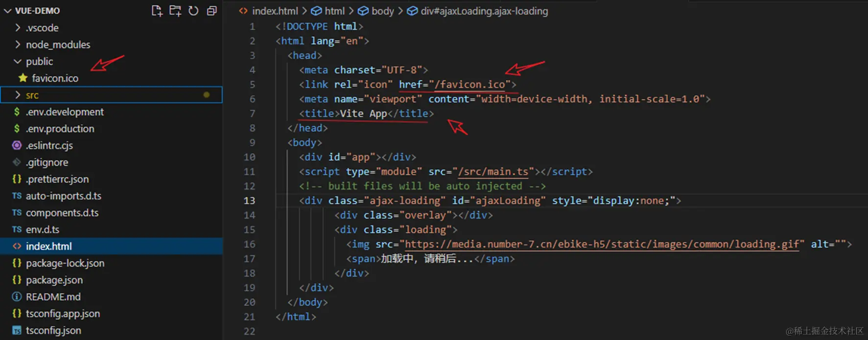Screen dimensions: 868x340
Task: Open package-lock.json file
Action: pyautogui.click(x=65, y=263)
